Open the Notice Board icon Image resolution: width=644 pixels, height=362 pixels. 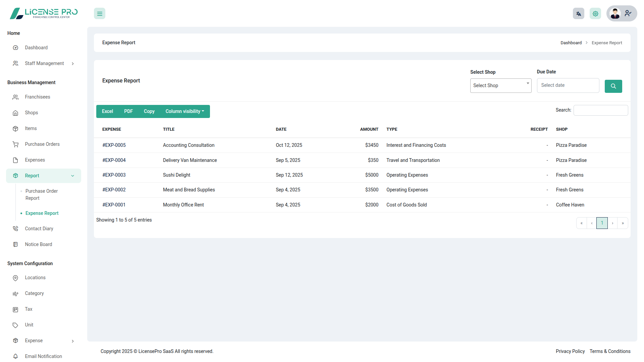15,245
